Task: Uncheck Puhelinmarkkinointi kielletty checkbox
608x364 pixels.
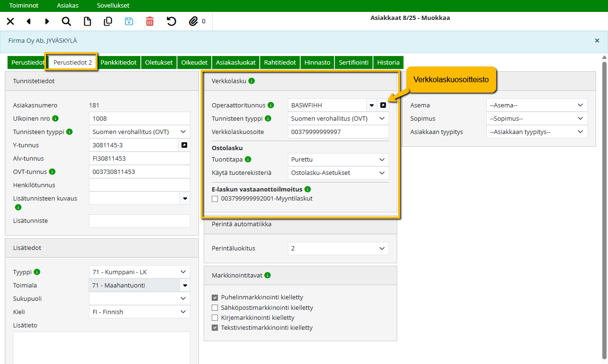Action: [x=215, y=297]
